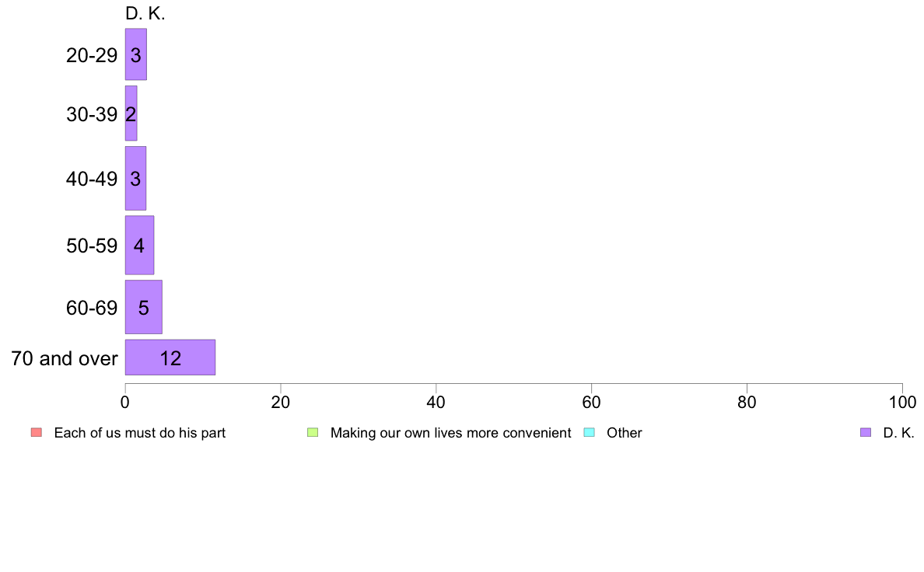Viewport: 924px width, 572px height.
Task: Click the '50-59' category label
Action: click(x=92, y=246)
